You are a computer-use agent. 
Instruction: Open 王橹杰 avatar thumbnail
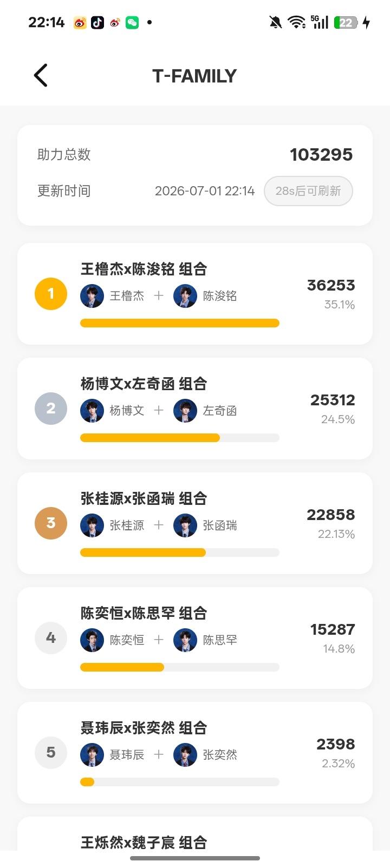[x=92, y=296]
